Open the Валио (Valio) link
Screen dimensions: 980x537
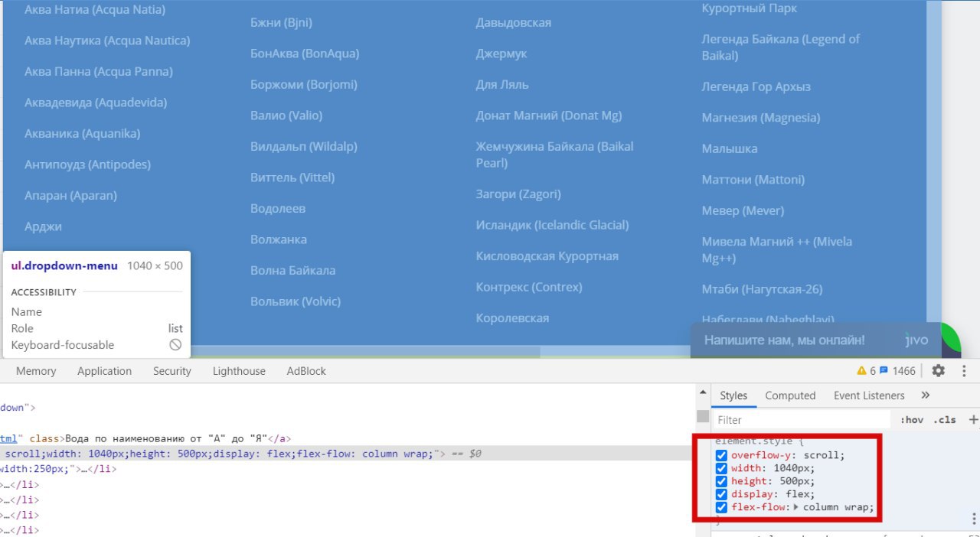click(x=286, y=116)
